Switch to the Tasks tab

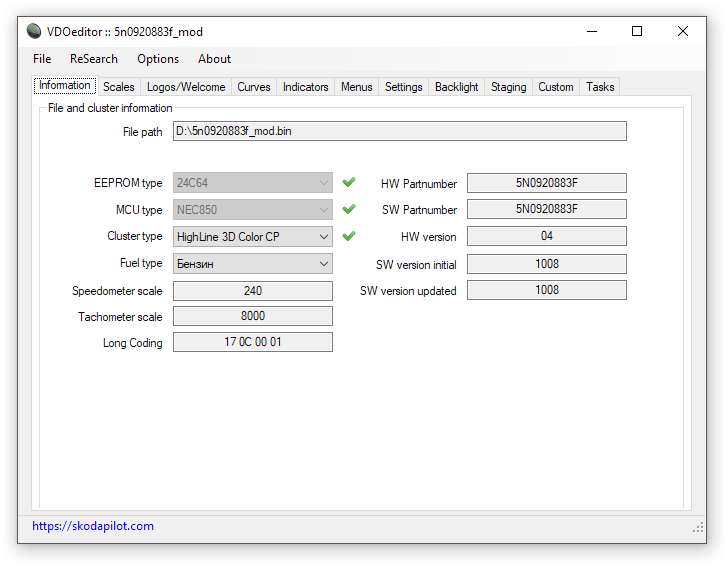click(x=600, y=87)
